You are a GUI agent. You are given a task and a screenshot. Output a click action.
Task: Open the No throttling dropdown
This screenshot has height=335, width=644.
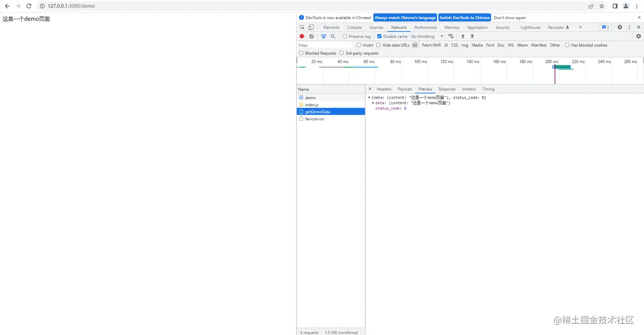427,36
